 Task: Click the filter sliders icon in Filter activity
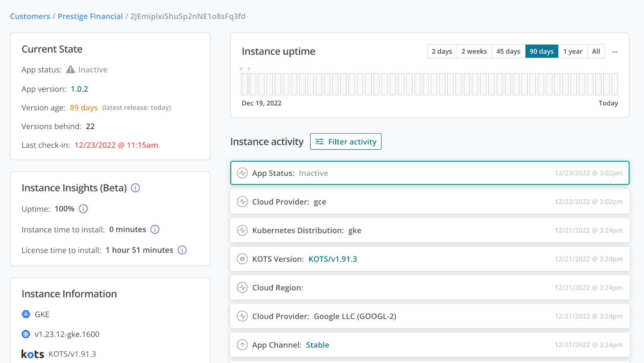pyautogui.click(x=320, y=142)
